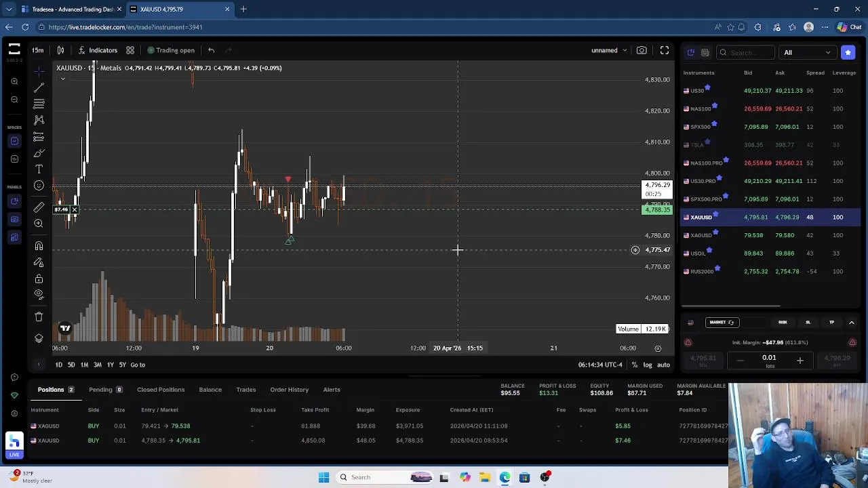
Task: Select the crosshair cursor tool
Action: click(39, 70)
